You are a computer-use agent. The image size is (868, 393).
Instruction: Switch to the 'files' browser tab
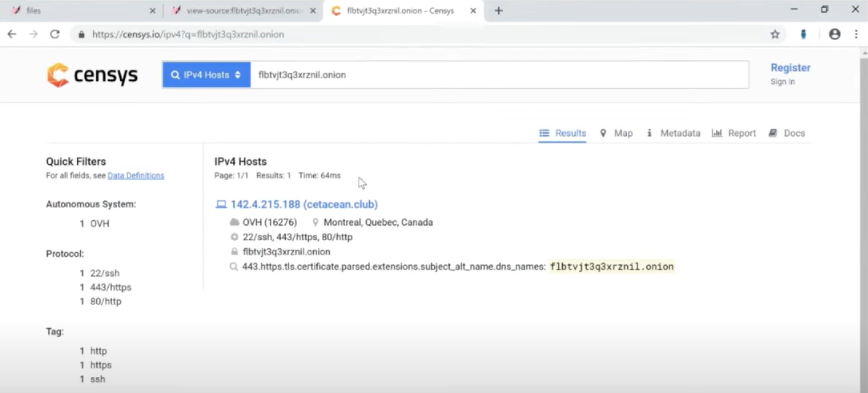click(x=80, y=10)
